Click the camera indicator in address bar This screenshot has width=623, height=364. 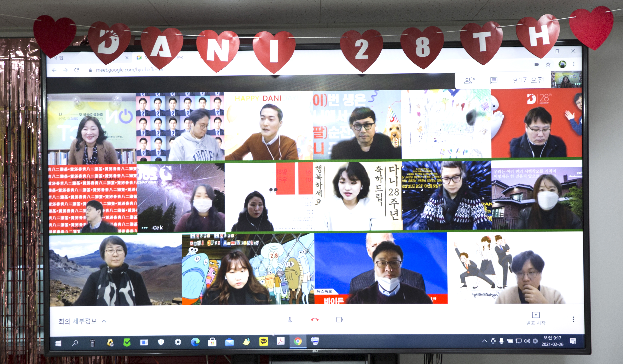coord(536,64)
